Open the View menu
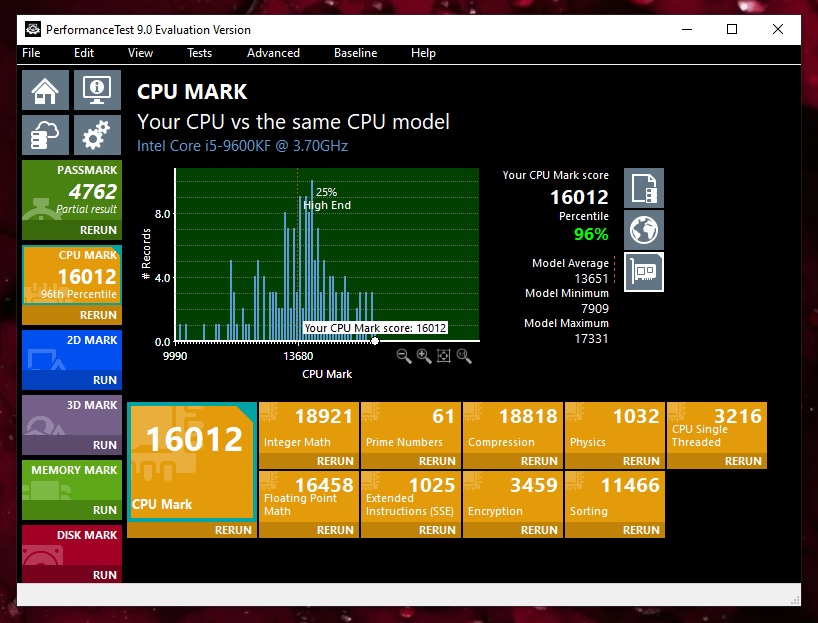This screenshot has height=623, width=818. coord(140,53)
